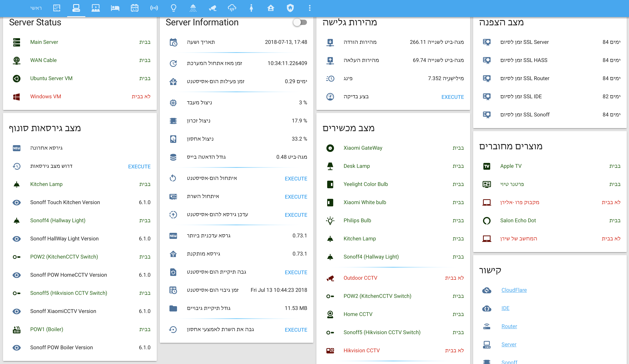Open the light bulb tab icon
The height and width of the screenshot is (364, 629).
click(x=173, y=8)
